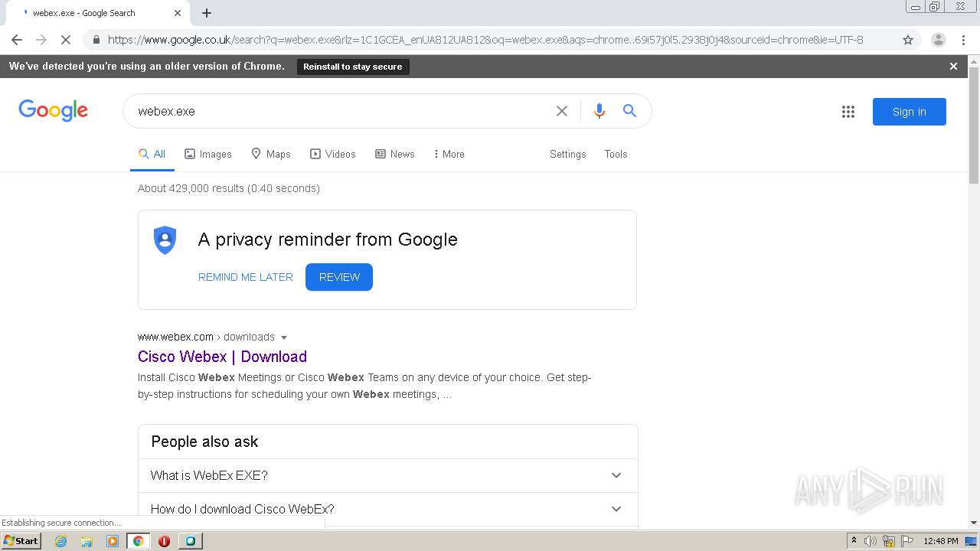980x551 pixels.
Task: Open Windows Media Player on taskbar
Action: point(113,541)
